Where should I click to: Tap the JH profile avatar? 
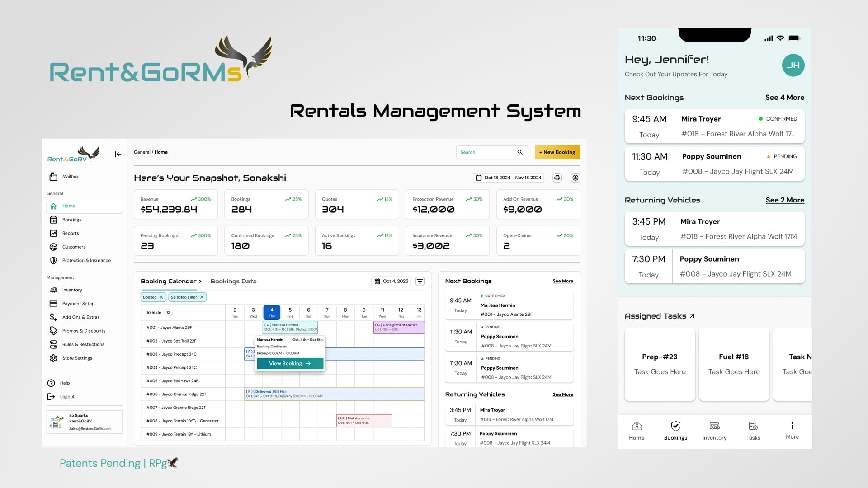coord(793,65)
